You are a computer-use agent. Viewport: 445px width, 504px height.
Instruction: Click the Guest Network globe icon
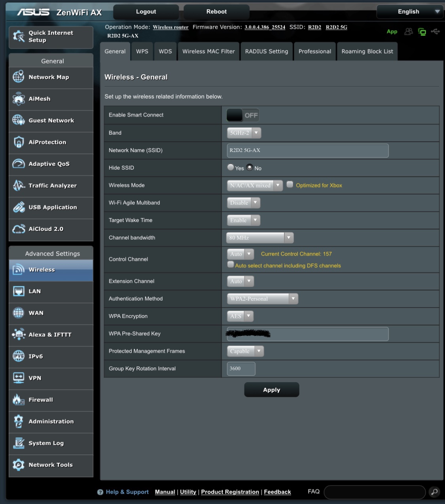click(x=19, y=120)
